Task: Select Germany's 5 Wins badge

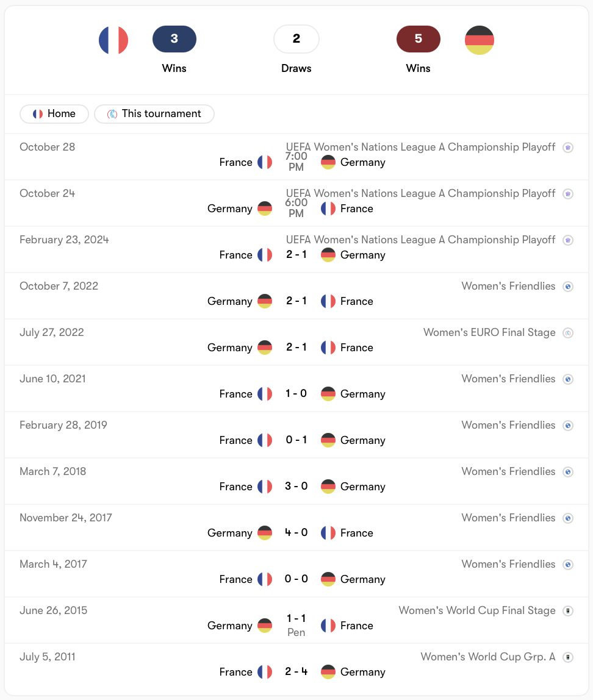Action: point(419,39)
